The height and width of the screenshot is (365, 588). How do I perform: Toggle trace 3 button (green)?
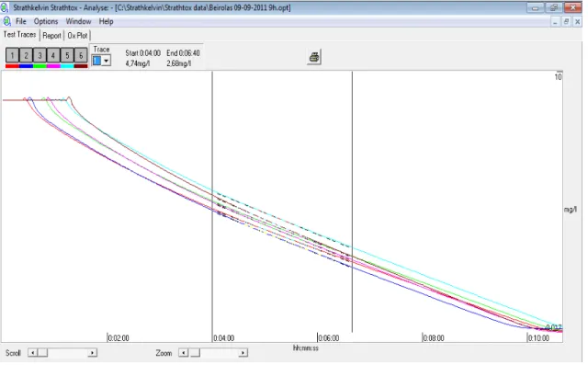40,56
